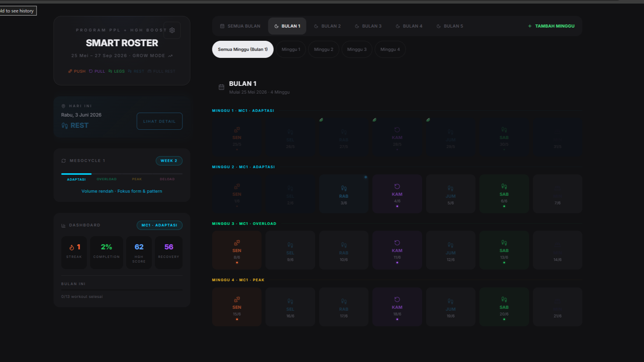Image resolution: width=644 pixels, height=362 pixels.
Task: Open the Bulan 2 tab
Action: [x=327, y=26]
